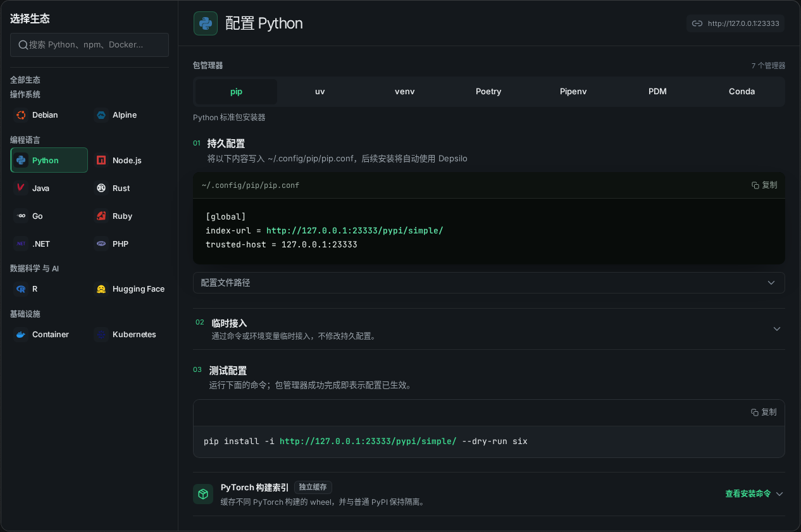This screenshot has width=801, height=532.
Task: Click the trusted-host line in config
Action: 282,245
